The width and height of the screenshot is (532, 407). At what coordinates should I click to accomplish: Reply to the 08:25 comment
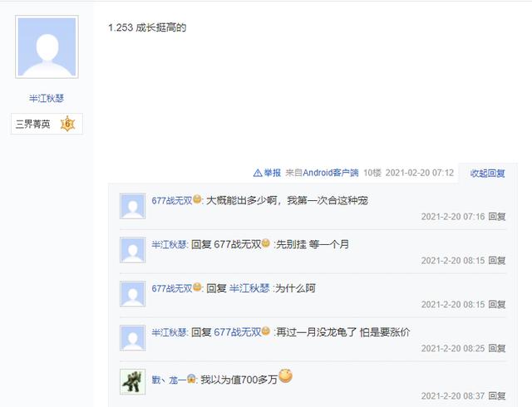tap(497, 348)
